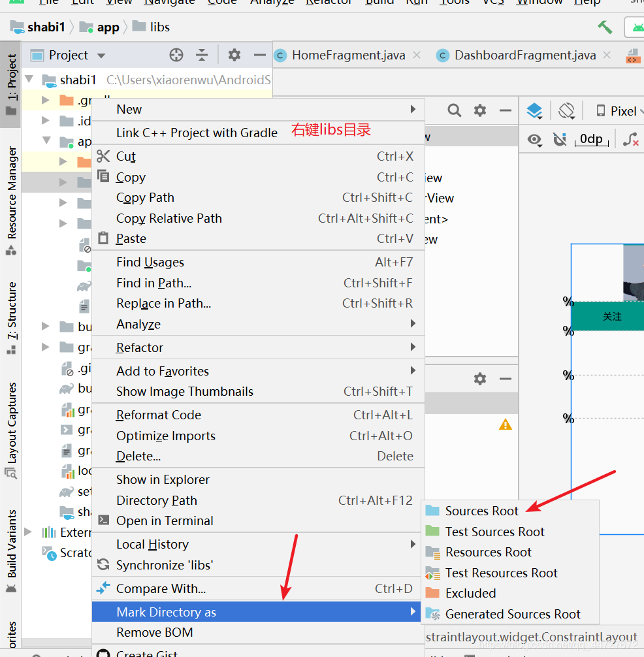
Task: Click the 0dp default margin field
Action: (x=591, y=139)
